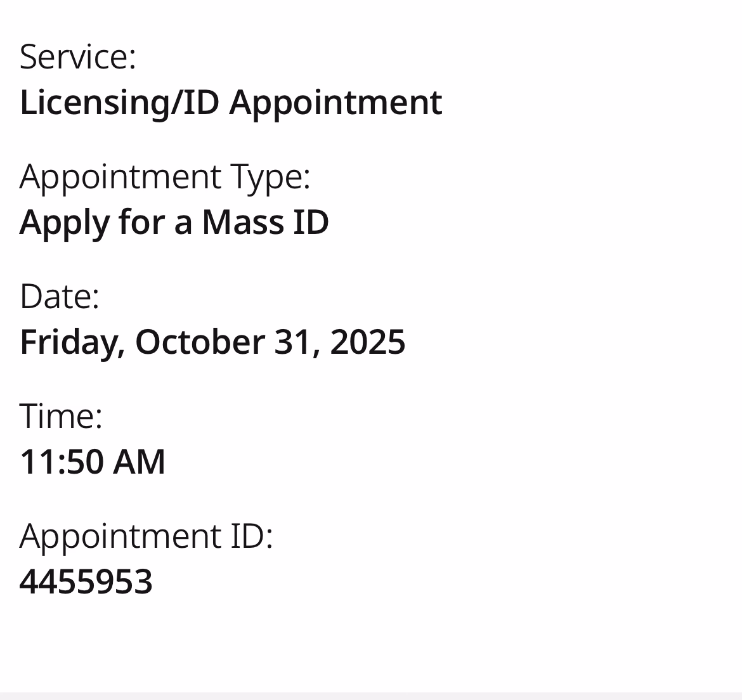742x700 pixels.
Task: Click the "Service:" label
Action: [x=78, y=56]
